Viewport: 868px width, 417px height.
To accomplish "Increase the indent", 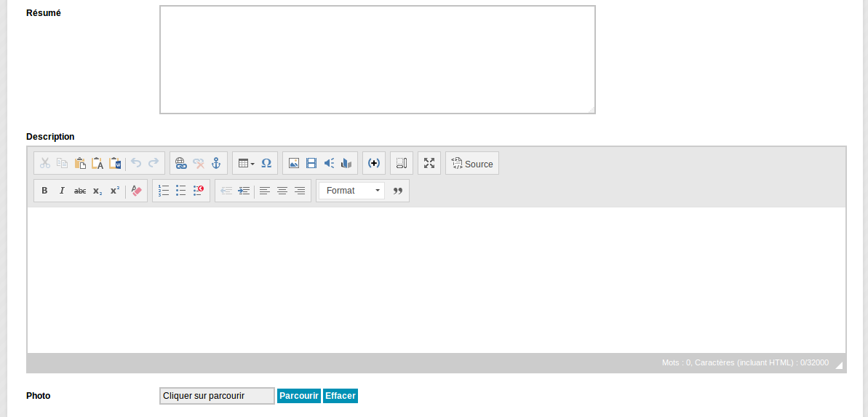I will [244, 191].
